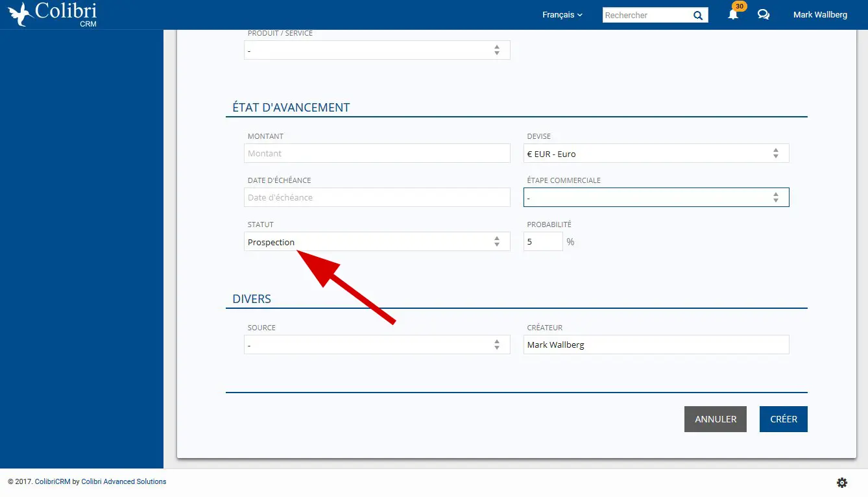This screenshot has width=868, height=497.
Task: Open the Français language dropdown
Action: pos(562,14)
